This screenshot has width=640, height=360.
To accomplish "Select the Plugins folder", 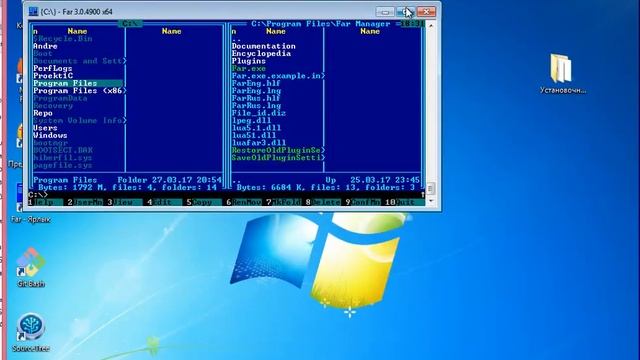I will tap(249, 61).
